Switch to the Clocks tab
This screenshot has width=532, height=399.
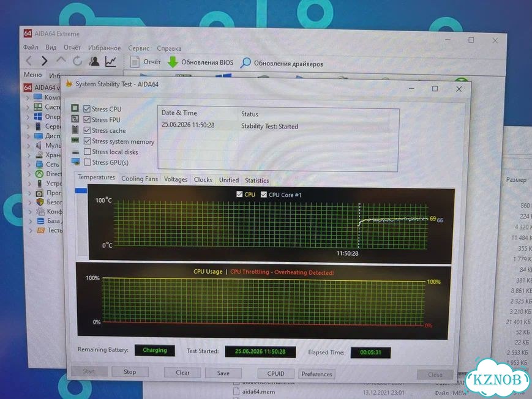click(203, 180)
